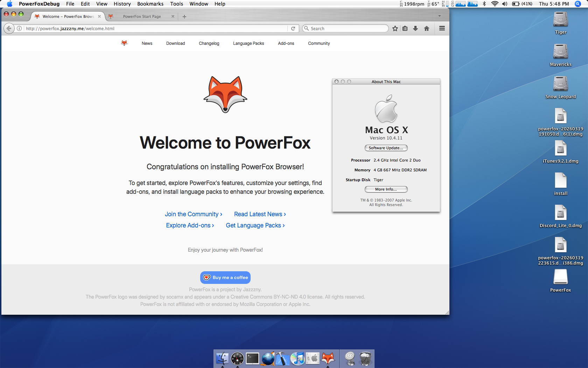Click the Bluetooth menu bar icon
Screen dimensions: 588x368
[x=484, y=4]
